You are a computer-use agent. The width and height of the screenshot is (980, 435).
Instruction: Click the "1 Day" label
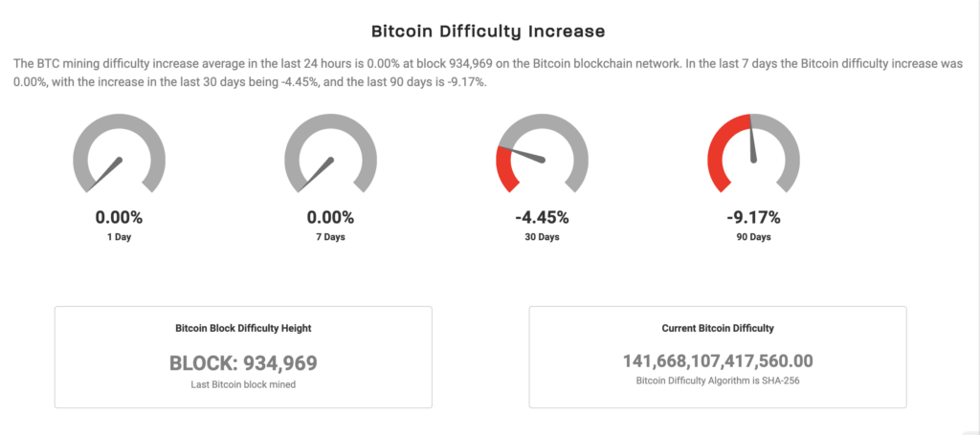(120, 236)
